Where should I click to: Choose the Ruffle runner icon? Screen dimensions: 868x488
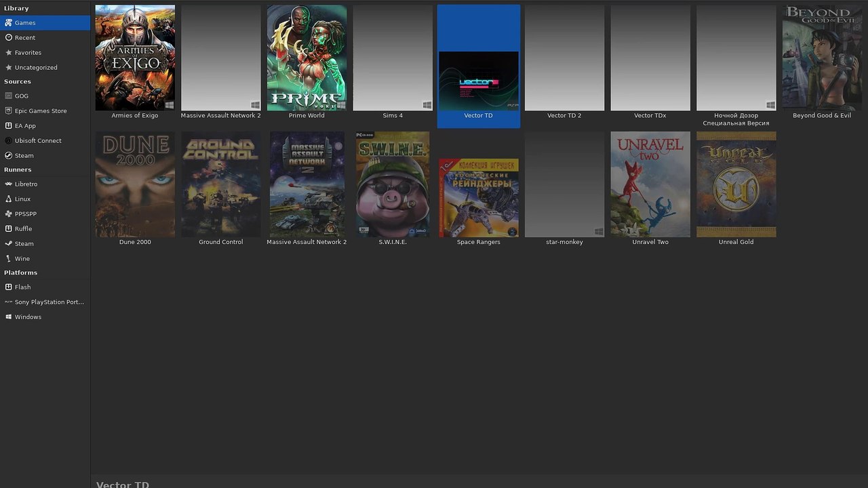(8, 229)
